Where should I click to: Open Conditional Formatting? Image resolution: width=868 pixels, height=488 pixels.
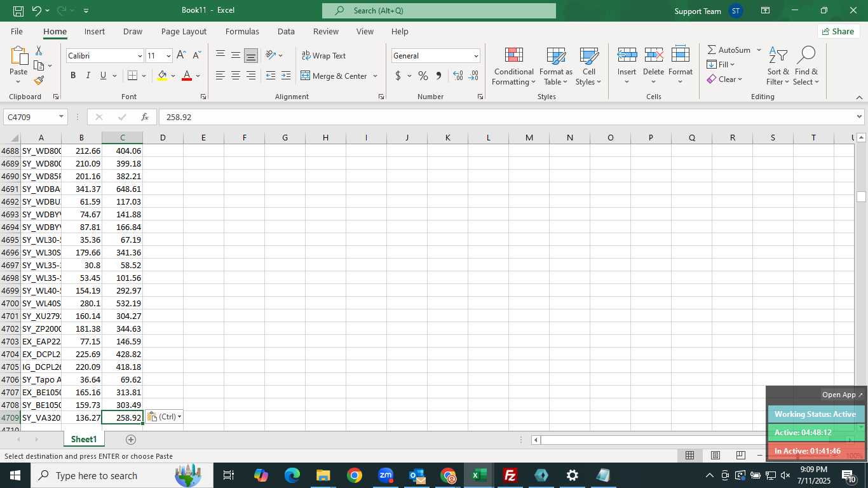coord(513,66)
